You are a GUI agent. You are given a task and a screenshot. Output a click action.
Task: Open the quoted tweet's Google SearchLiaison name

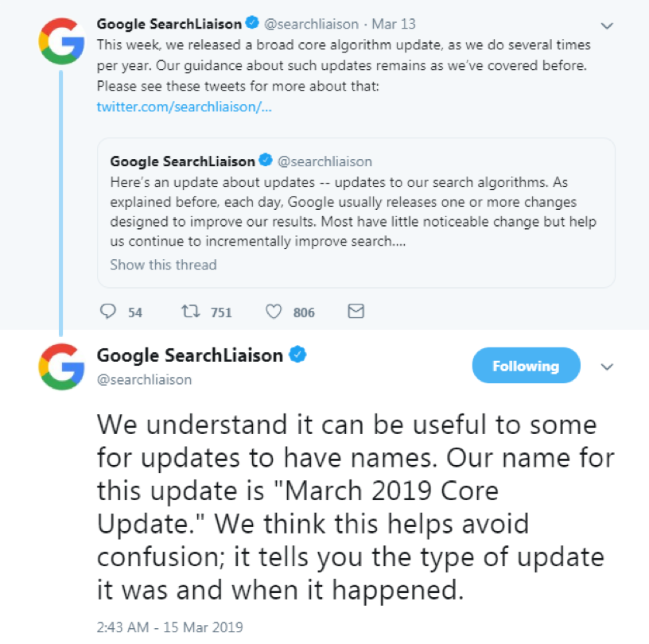183,161
